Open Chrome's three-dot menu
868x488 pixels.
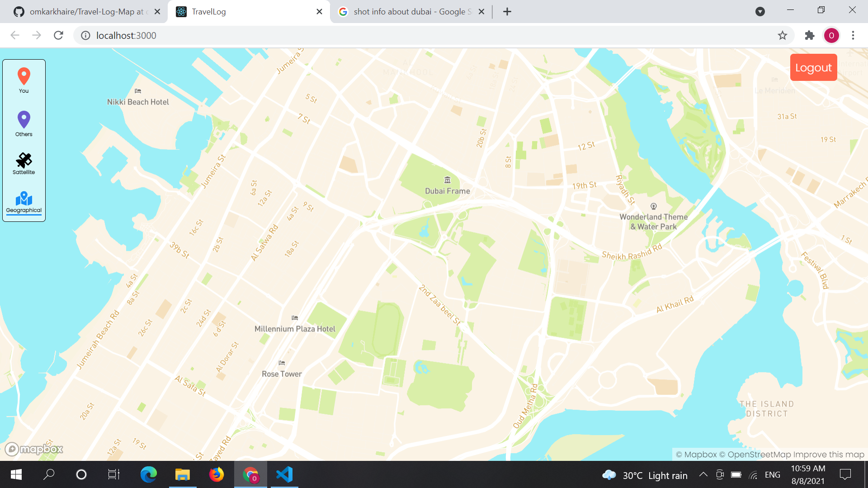coord(853,35)
